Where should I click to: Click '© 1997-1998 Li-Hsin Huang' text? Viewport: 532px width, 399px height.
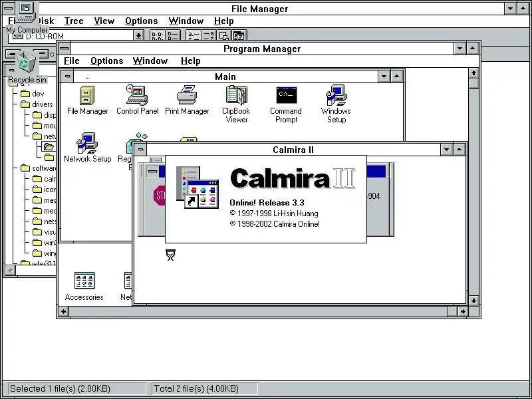click(x=274, y=213)
